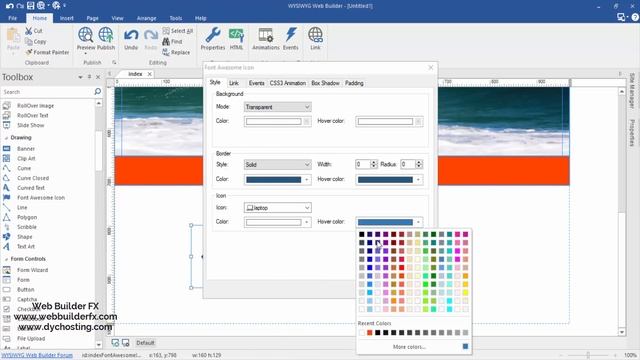Viewport: 640px width, 360px height.
Task: Open the Padding tab in dialog
Action: pos(354,83)
